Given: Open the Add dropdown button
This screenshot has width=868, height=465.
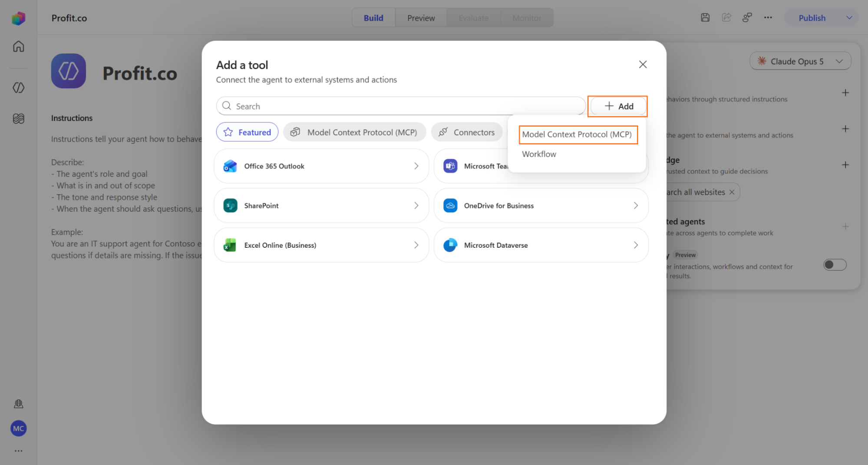Looking at the screenshot, I should click(618, 106).
